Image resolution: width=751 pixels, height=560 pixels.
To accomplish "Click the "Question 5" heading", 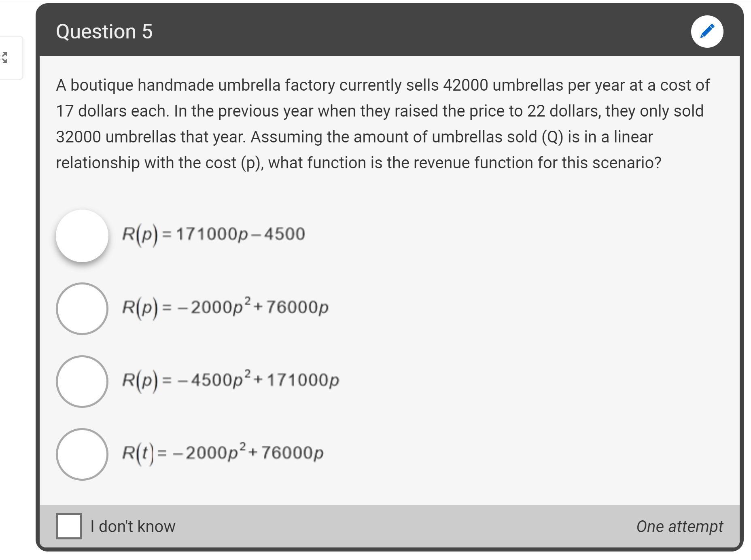I will [104, 32].
